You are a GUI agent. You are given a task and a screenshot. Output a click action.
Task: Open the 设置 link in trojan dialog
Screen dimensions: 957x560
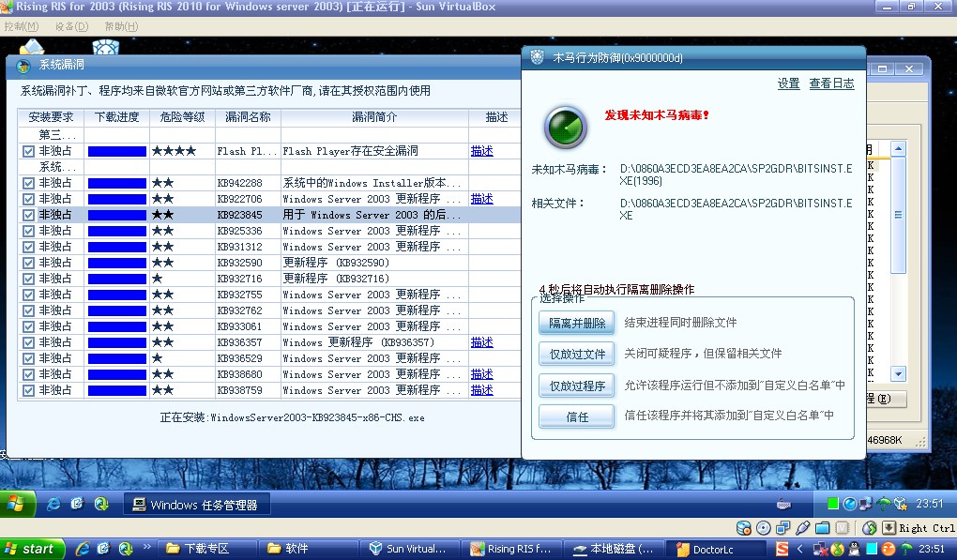coord(788,83)
